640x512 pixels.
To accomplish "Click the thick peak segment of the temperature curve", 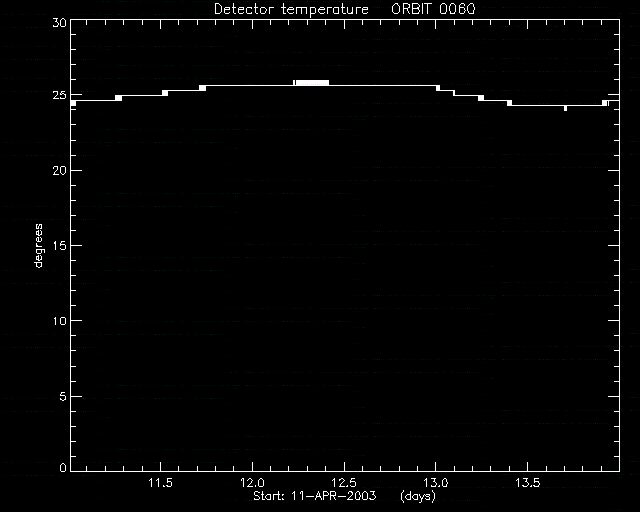I will point(312,83).
